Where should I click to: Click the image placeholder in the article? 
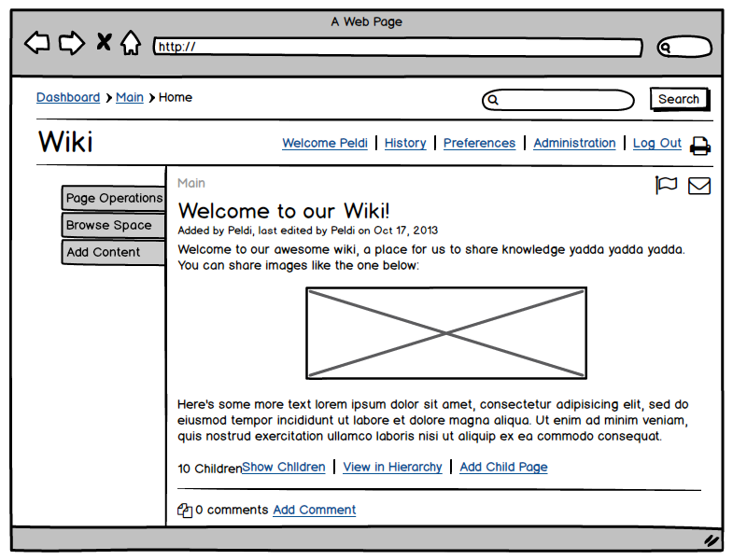pos(446,333)
